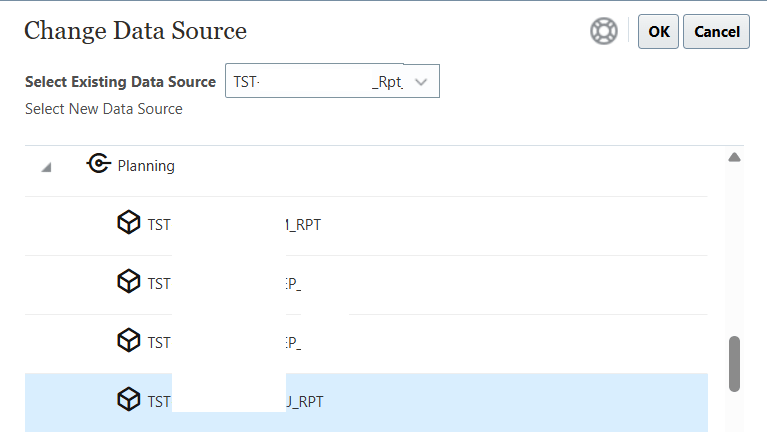Screen dimensions: 767x432
Task: Click cube icon of first TST row
Action: coord(129,224)
